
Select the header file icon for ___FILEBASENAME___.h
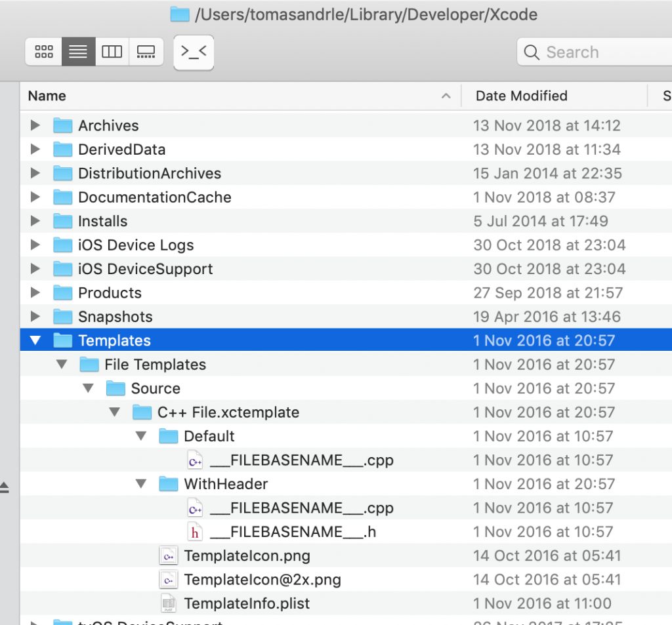[x=195, y=532]
